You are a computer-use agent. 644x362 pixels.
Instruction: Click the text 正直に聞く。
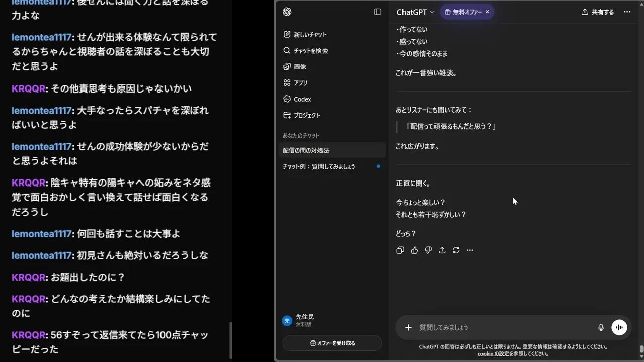click(x=413, y=184)
